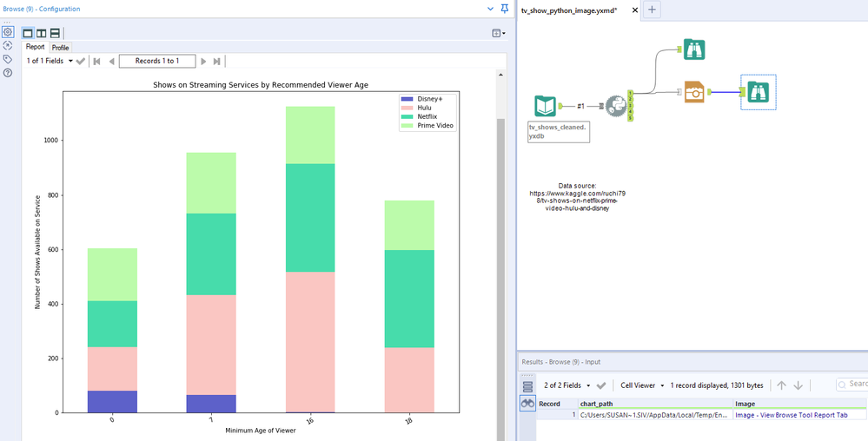Go to previous records page

[x=111, y=61]
